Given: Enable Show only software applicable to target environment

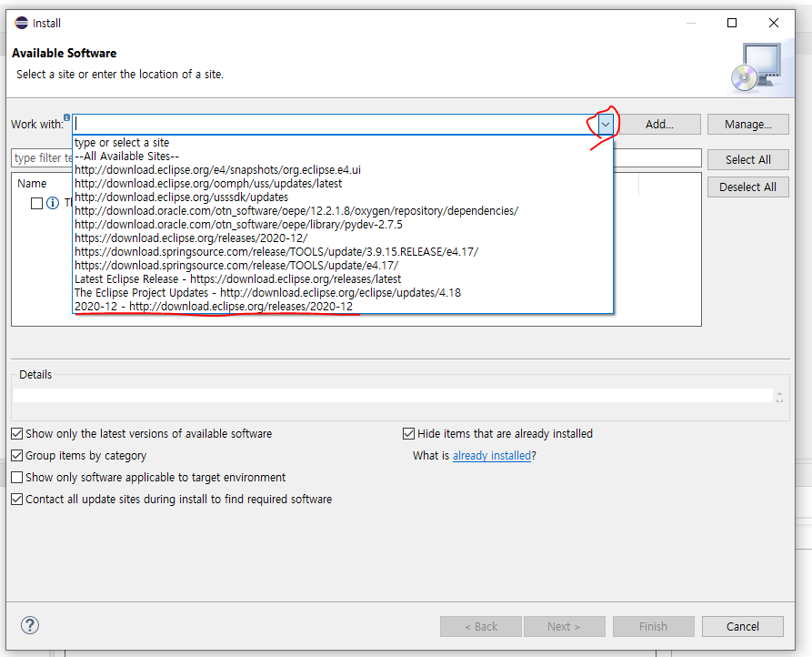Looking at the screenshot, I should (x=17, y=477).
